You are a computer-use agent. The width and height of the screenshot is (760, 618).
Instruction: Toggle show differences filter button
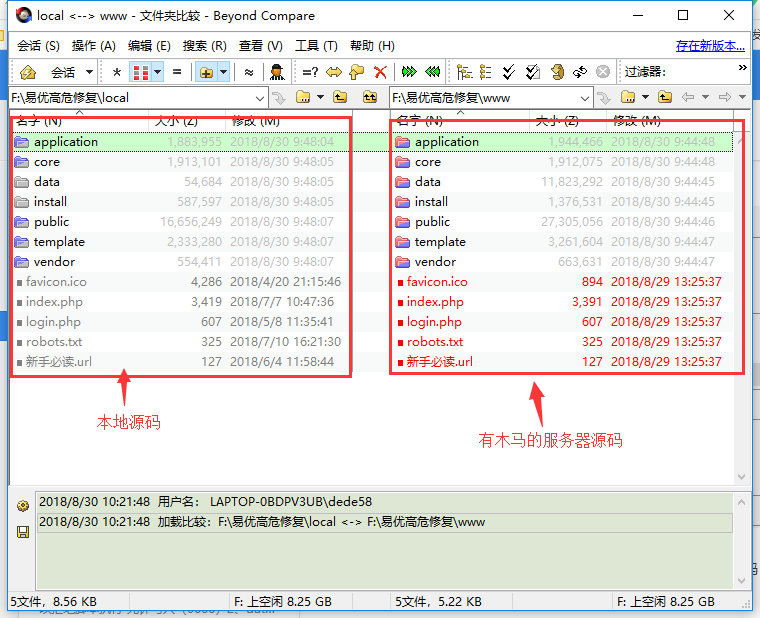pyautogui.click(x=141, y=73)
